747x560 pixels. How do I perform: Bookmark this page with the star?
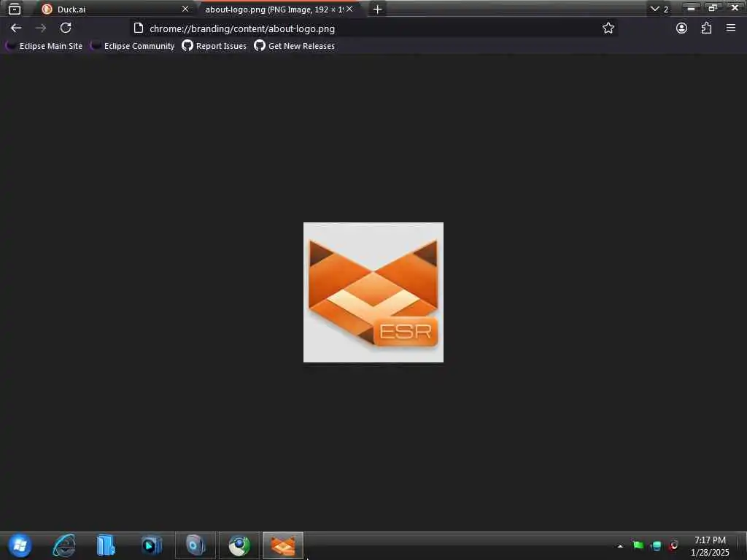[608, 28]
